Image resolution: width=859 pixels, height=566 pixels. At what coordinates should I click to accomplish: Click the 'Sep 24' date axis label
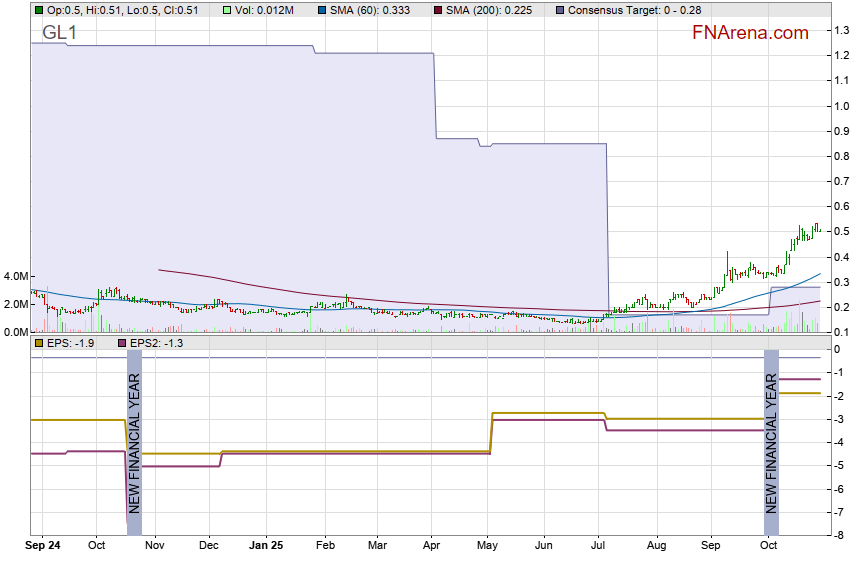pos(43,546)
